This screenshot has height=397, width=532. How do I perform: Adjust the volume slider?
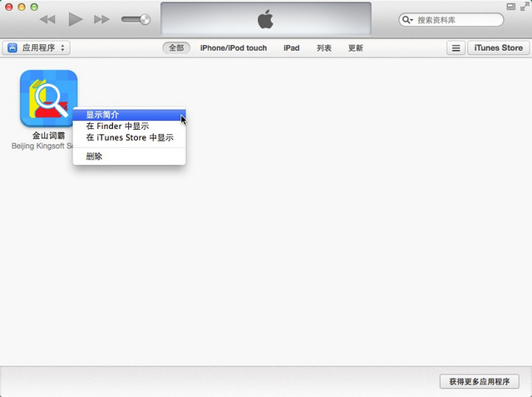click(135, 19)
